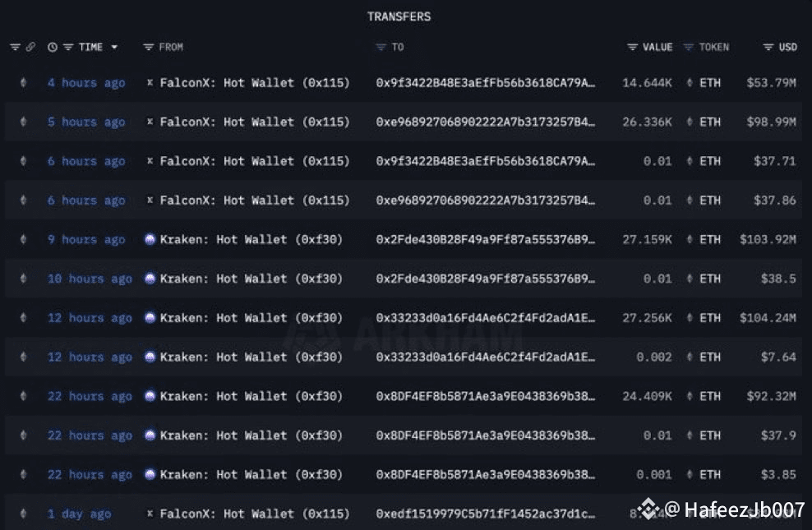
Task: Open the leftmost filter icon in the header
Action: tap(15, 47)
